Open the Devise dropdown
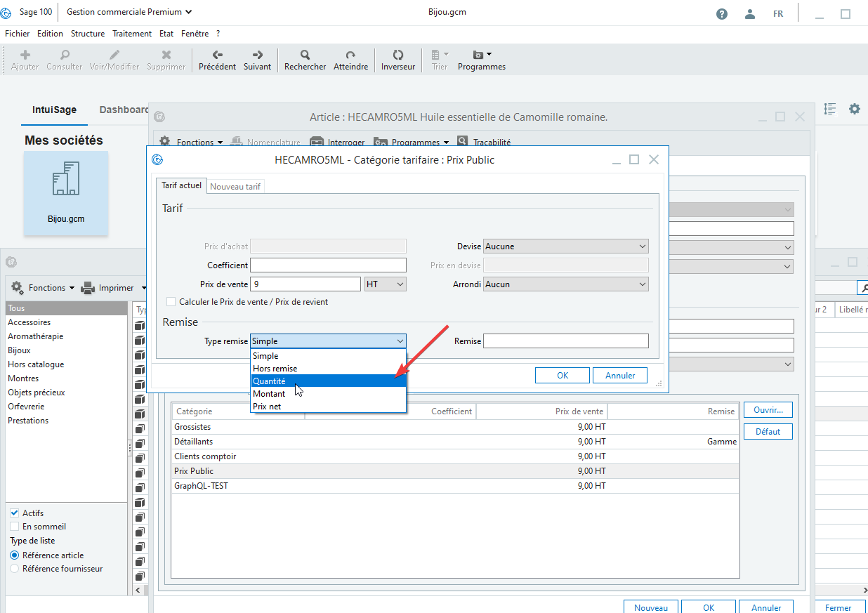Image resolution: width=868 pixels, height=613 pixels. tap(566, 246)
